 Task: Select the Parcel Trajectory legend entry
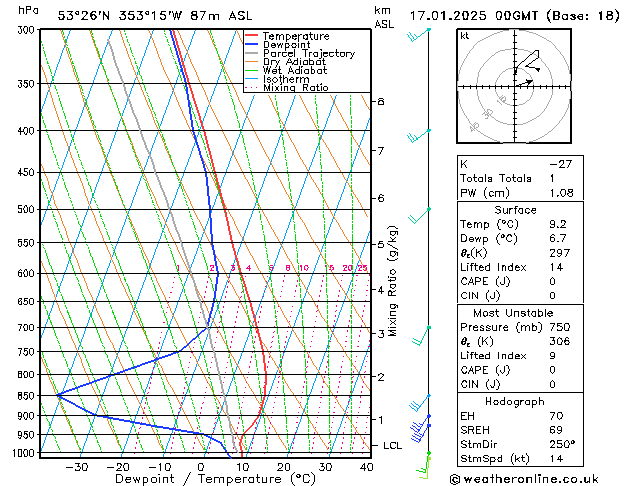308,54
